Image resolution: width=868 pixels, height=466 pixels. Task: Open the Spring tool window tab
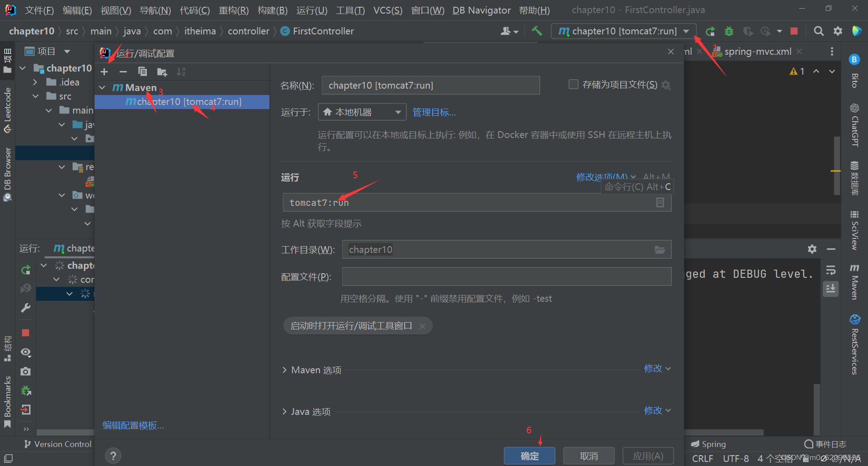708,444
